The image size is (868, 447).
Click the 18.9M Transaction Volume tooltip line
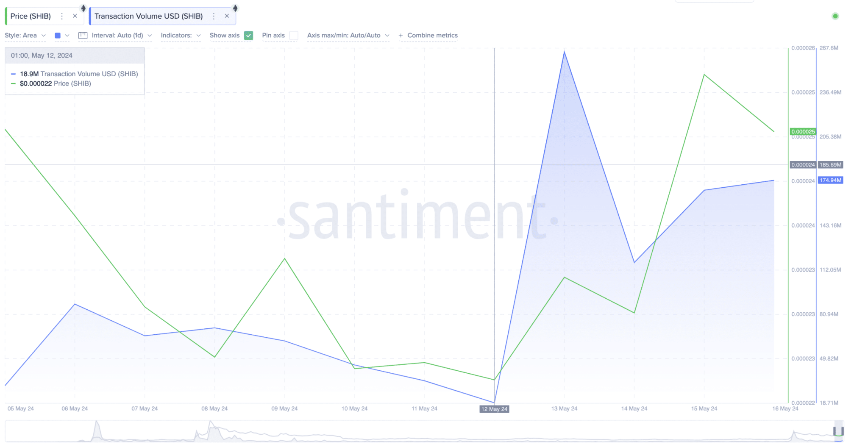click(x=75, y=74)
